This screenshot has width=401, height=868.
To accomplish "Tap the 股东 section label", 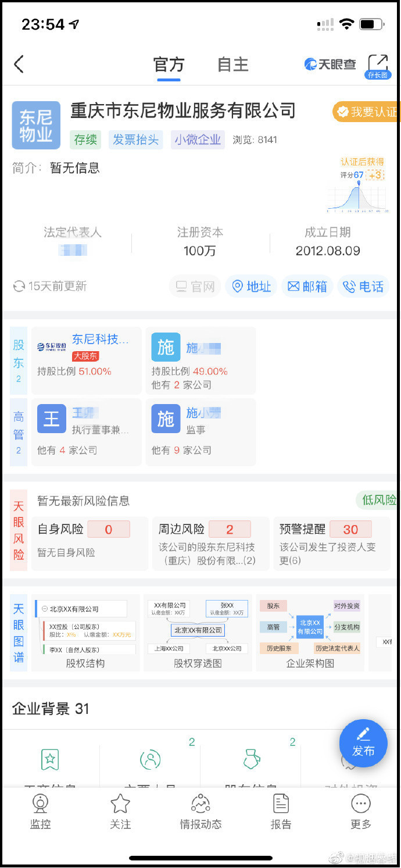I will (19, 360).
